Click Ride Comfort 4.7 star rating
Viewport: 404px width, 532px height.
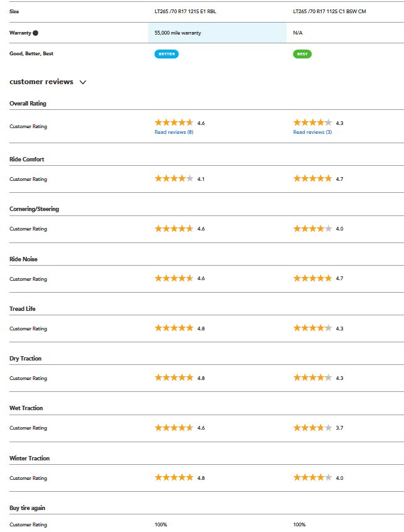[x=312, y=178]
